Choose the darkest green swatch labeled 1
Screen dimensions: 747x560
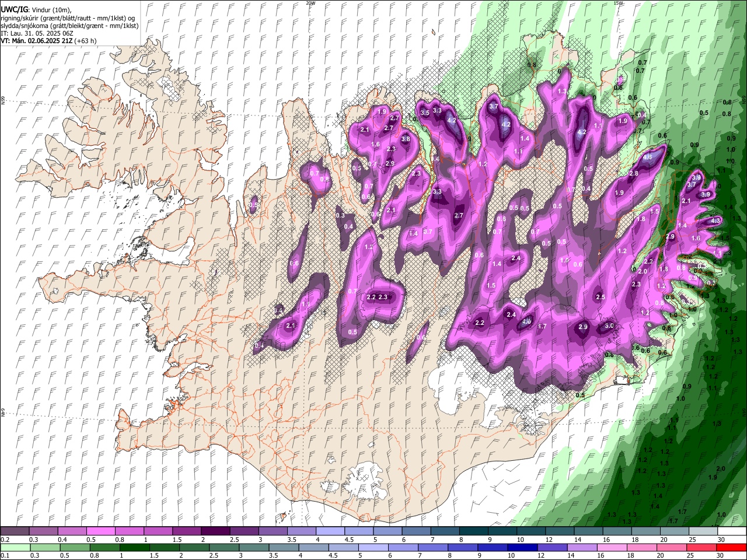point(134,548)
